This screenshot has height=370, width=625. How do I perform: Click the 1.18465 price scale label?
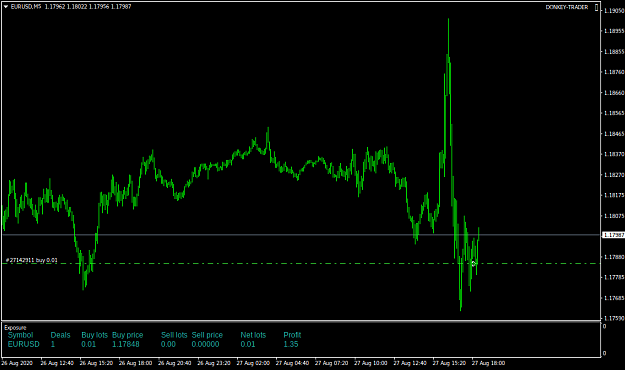(614, 134)
